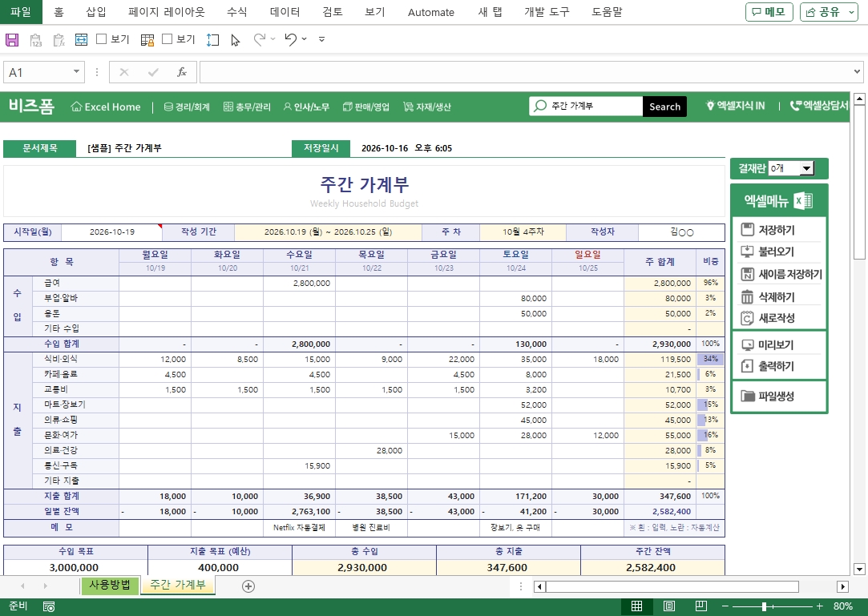Click the black Search button
Image resolution: width=868 pixels, height=616 pixels.
click(665, 107)
